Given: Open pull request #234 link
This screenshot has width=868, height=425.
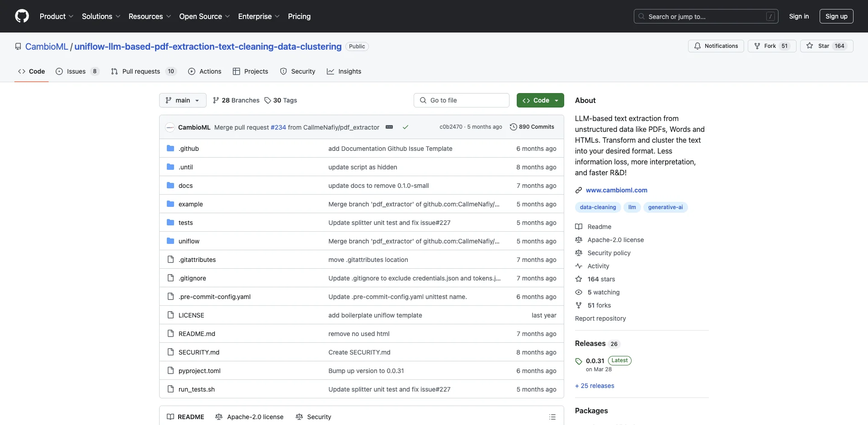Looking at the screenshot, I should [278, 127].
